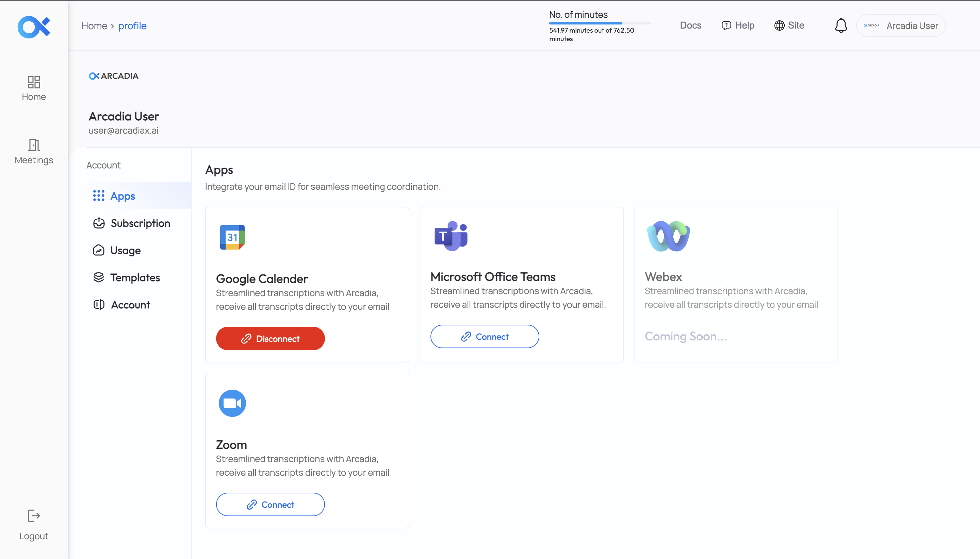980x559 pixels.
Task: Click the Help question bubble icon
Action: click(726, 26)
